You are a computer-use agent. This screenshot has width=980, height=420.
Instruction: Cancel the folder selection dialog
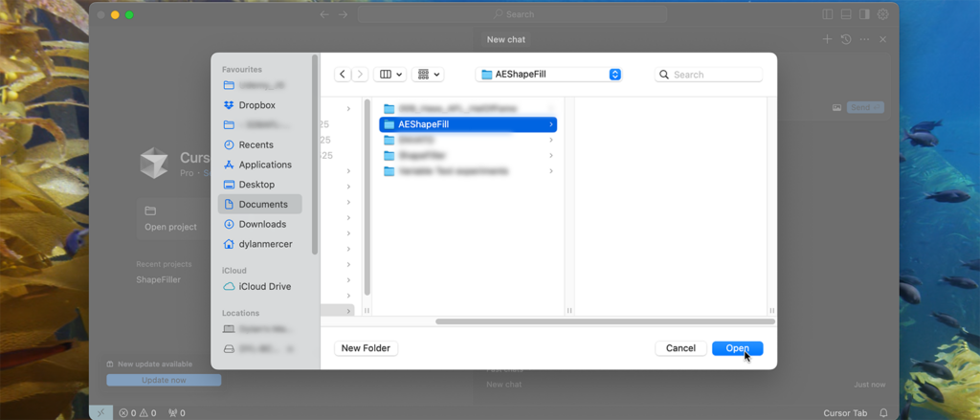[680, 348]
